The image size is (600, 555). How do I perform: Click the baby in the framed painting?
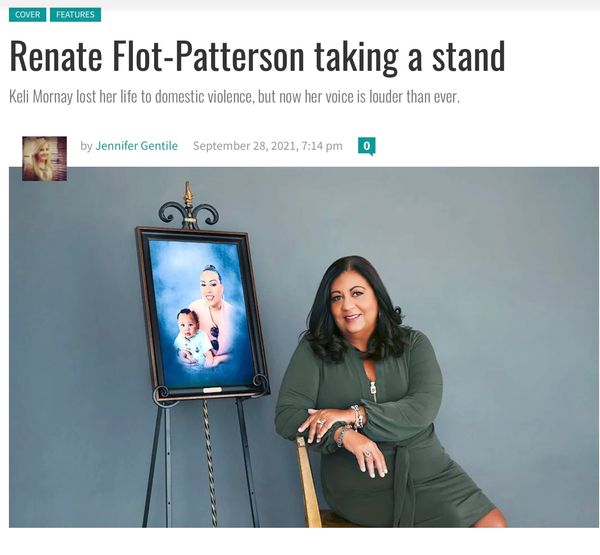[193, 339]
